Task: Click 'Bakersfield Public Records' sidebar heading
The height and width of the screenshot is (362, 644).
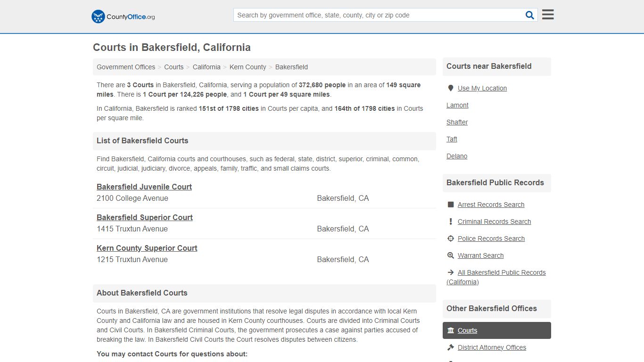Action: (495, 183)
